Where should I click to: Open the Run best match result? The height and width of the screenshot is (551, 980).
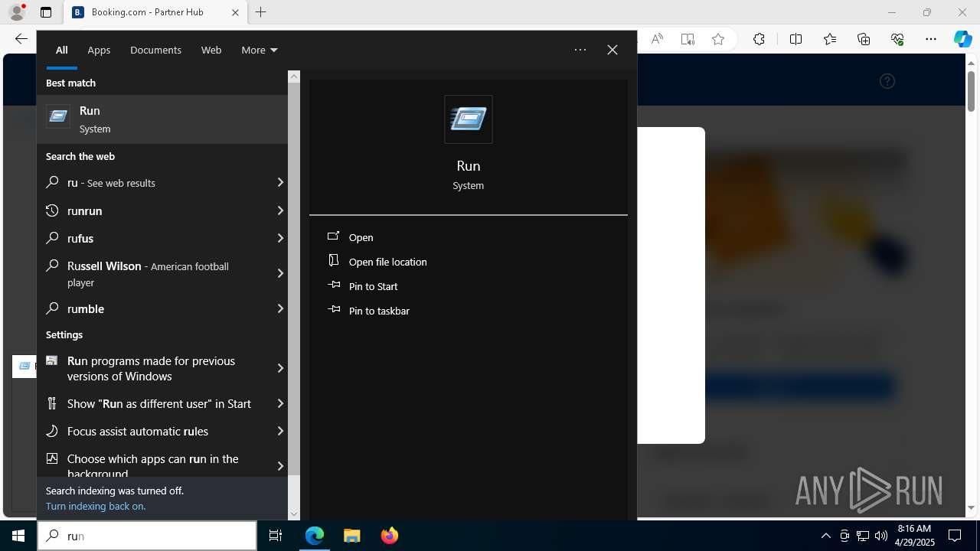click(x=162, y=119)
